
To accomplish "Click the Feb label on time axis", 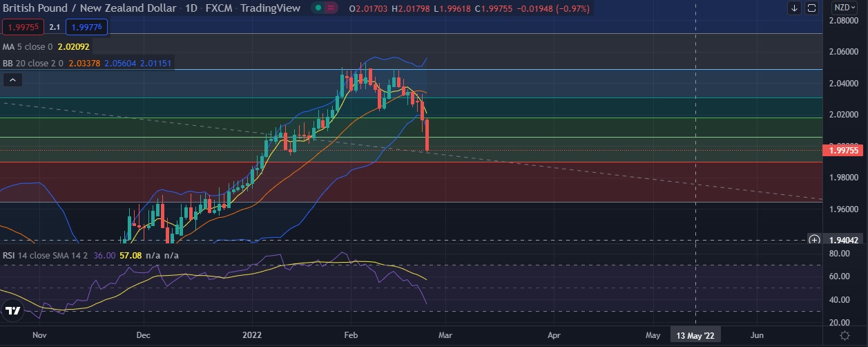I will pyautogui.click(x=351, y=335).
